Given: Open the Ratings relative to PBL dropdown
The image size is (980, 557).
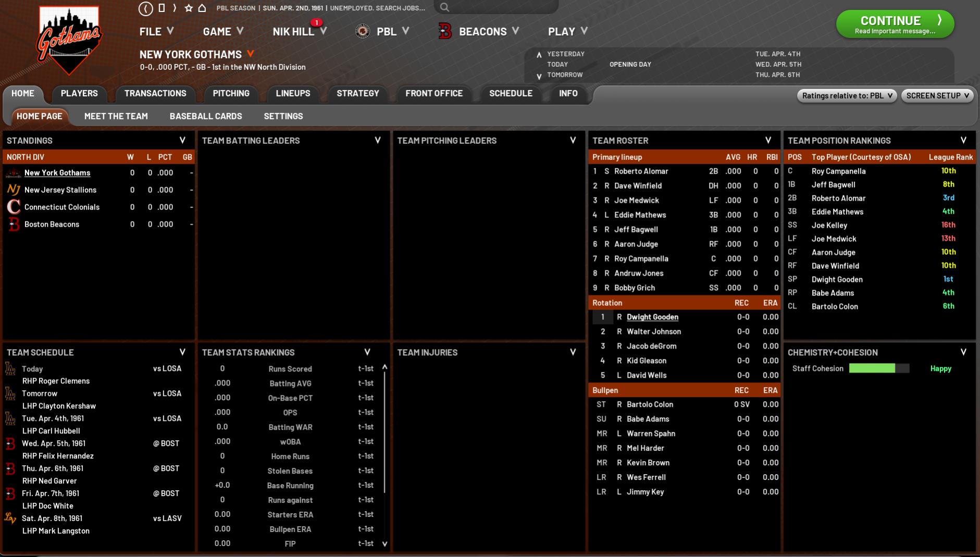Looking at the screenshot, I should (847, 95).
